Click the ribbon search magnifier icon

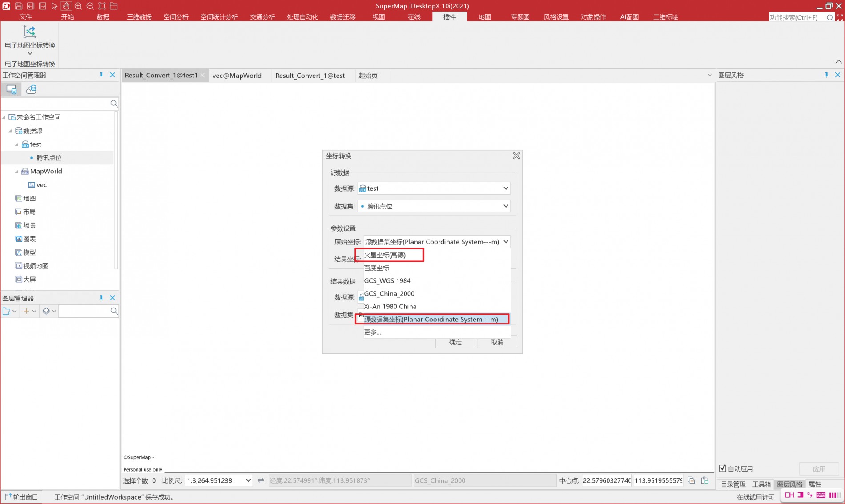click(x=830, y=17)
